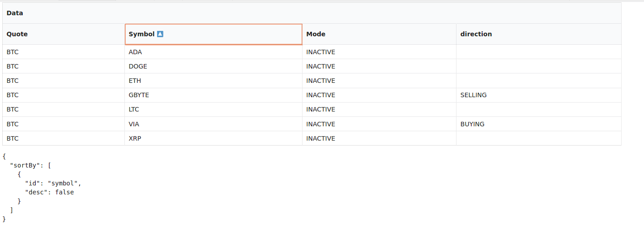The image size is (644, 232).
Task: Click the INACTIVE mode cell in GBYTE row
Action: coord(380,95)
